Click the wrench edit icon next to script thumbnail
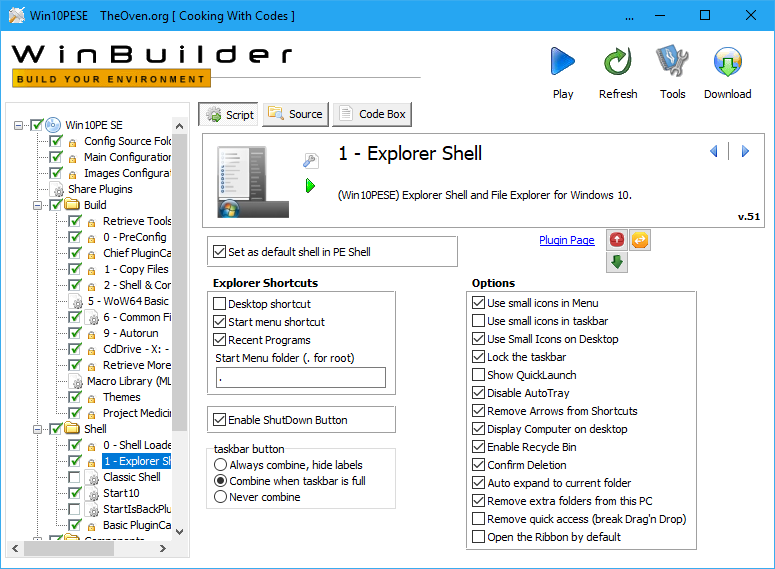Viewport: 775px width, 569px height. (x=310, y=161)
